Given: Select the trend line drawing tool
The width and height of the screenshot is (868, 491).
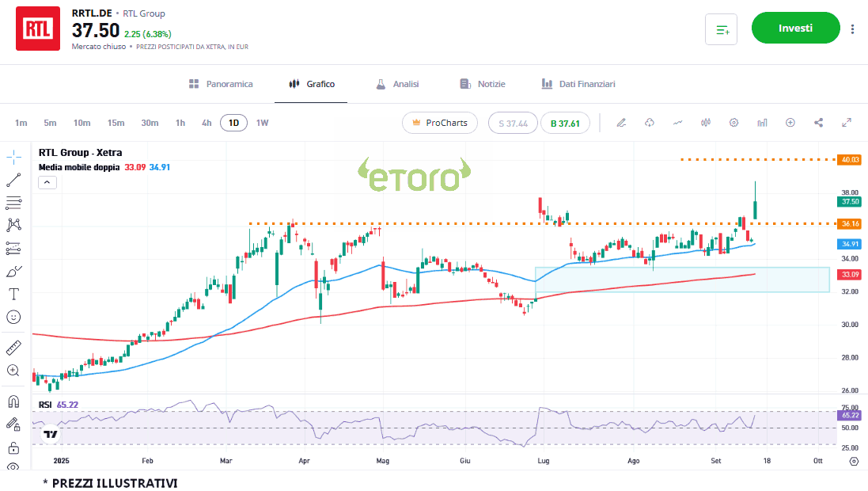Looking at the screenshot, I should pyautogui.click(x=13, y=180).
